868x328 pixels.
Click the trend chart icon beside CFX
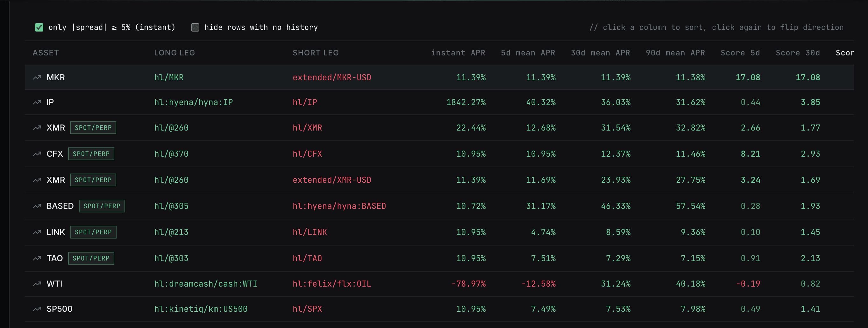[37, 154]
